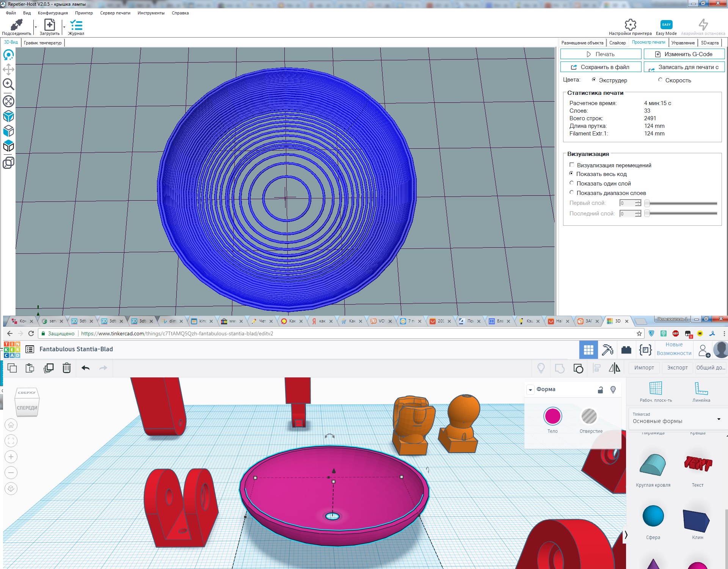Click the Tinkercad zoom out minus icon
Viewport: 728px width, 569px height.
tap(11, 473)
